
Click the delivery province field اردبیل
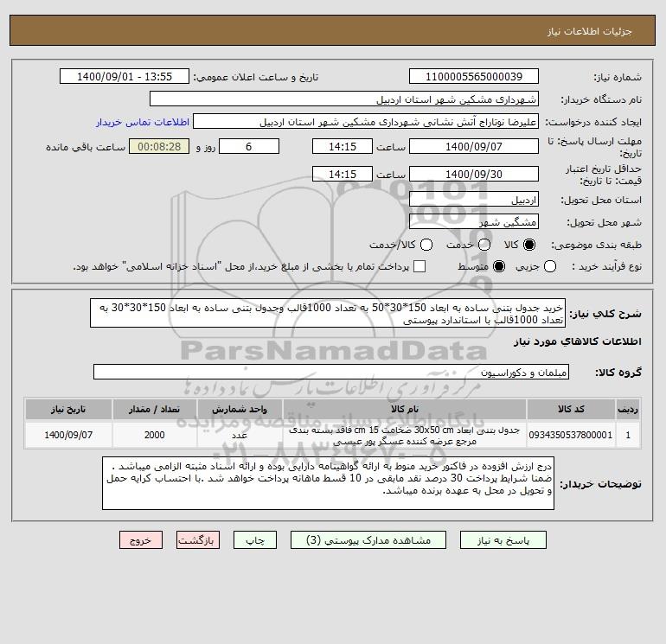tap(474, 199)
